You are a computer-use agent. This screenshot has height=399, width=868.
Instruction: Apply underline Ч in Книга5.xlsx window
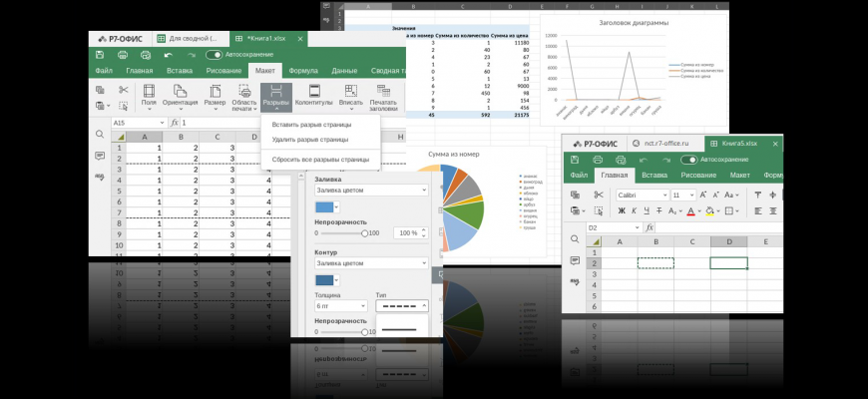click(647, 210)
